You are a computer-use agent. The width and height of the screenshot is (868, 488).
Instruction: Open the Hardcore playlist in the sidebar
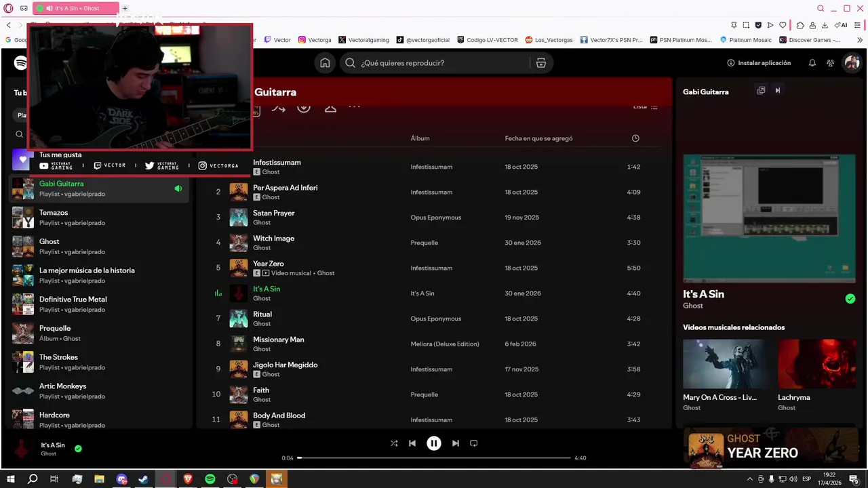pos(100,420)
